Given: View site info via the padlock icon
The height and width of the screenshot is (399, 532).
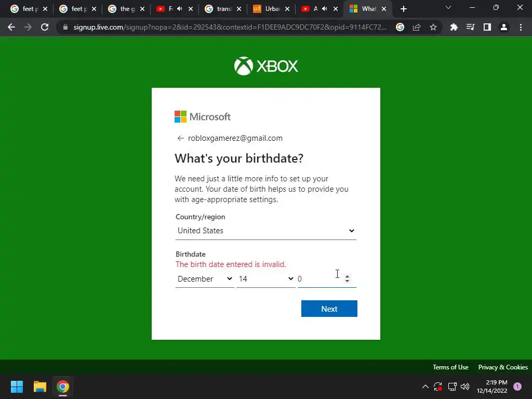Looking at the screenshot, I should coord(65,27).
